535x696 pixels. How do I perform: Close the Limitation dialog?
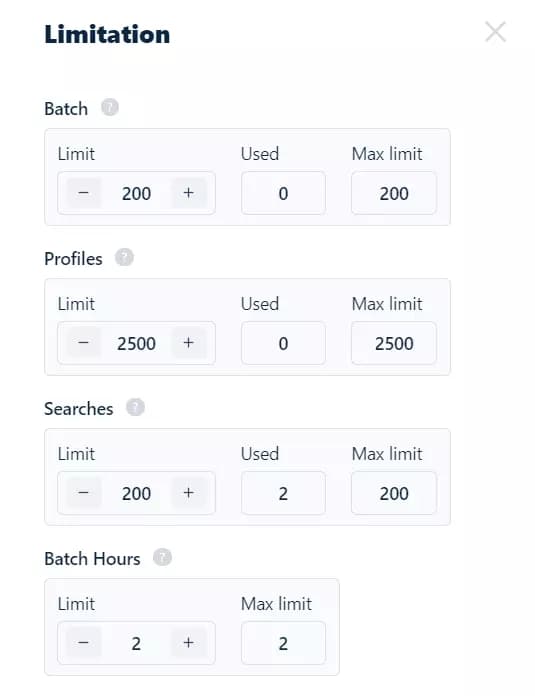click(495, 32)
